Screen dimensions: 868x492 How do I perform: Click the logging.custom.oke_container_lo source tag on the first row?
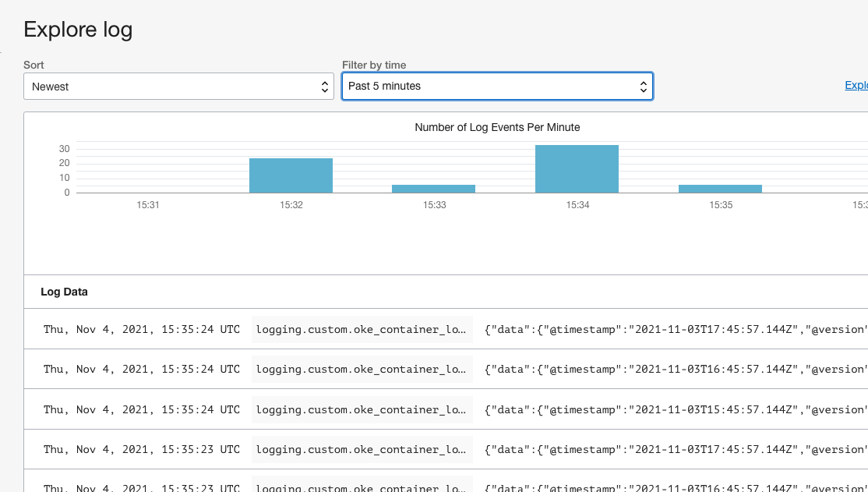pyautogui.click(x=362, y=329)
